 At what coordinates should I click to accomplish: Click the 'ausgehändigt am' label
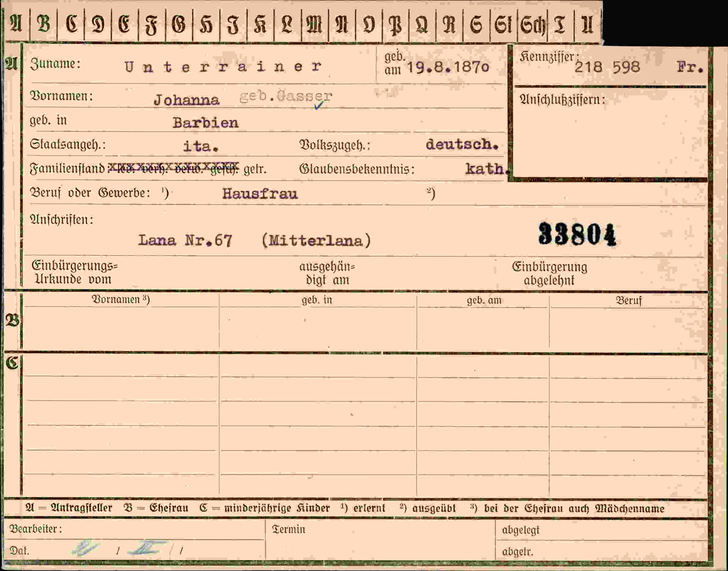tap(327, 274)
